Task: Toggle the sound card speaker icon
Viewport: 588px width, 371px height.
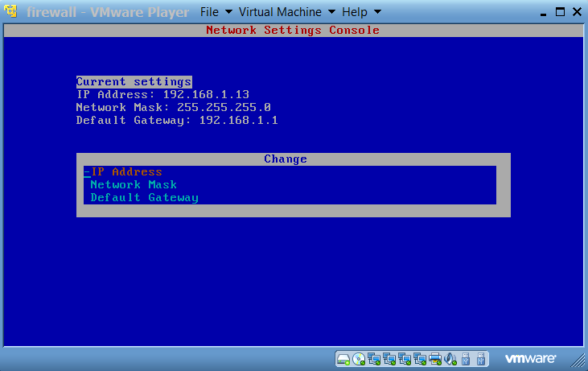Action: tap(450, 358)
